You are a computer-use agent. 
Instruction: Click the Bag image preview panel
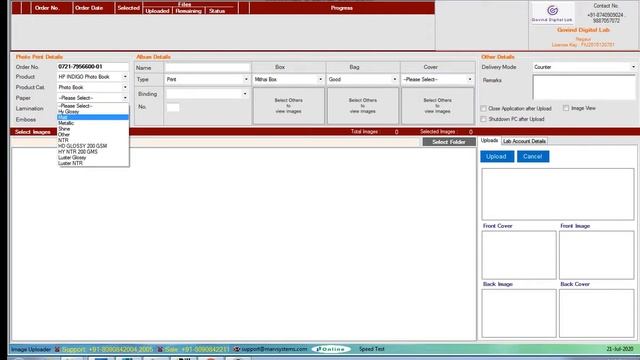pyautogui.click(x=363, y=106)
